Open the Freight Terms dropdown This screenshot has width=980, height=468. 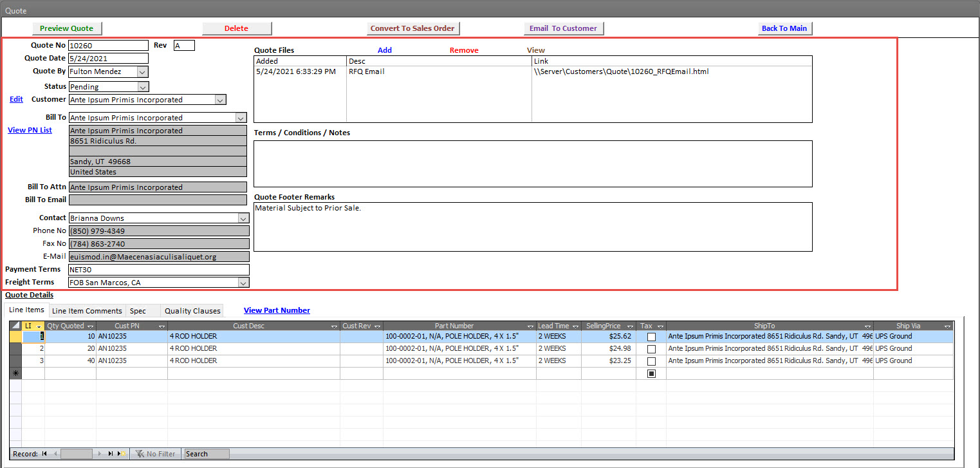[243, 282]
